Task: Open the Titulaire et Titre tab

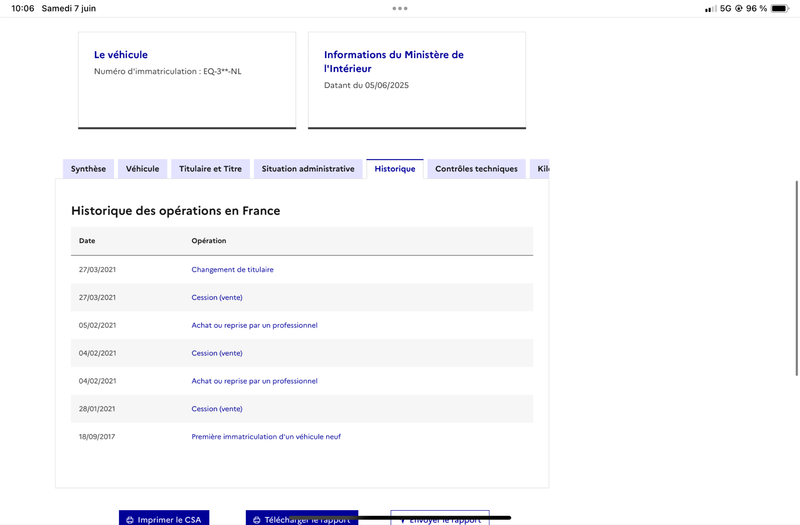Action: pyautogui.click(x=210, y=169)
